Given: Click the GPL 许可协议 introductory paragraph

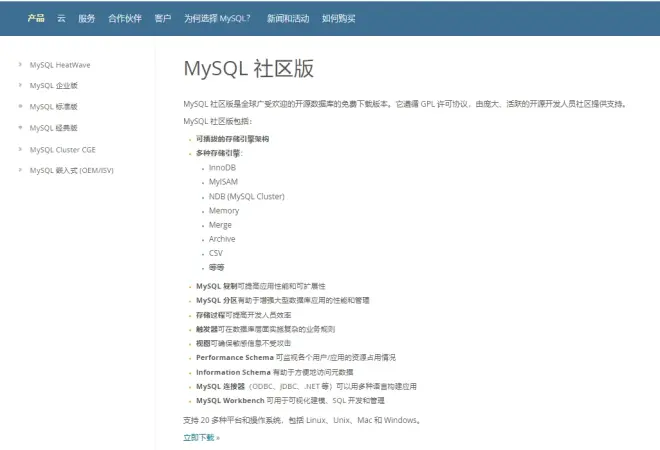Looking at the screenshot, I should pos(405,104).
